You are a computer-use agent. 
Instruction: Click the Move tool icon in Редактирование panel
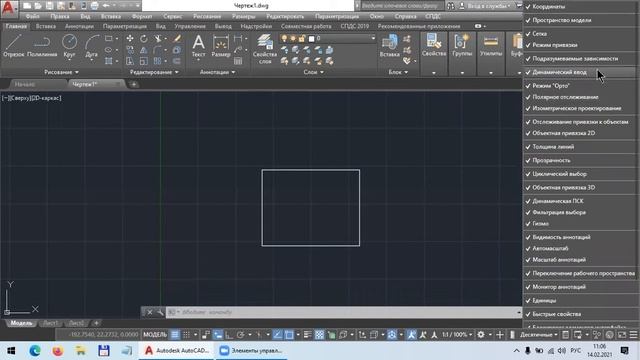point(130,38)
